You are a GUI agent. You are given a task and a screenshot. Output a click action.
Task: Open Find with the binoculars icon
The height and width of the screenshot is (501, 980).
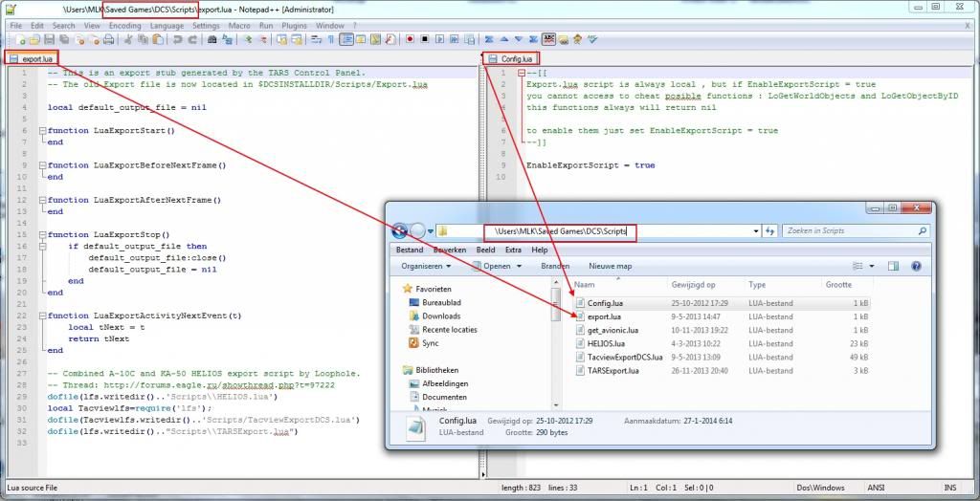pyautogui.click(x=212, y=39)
